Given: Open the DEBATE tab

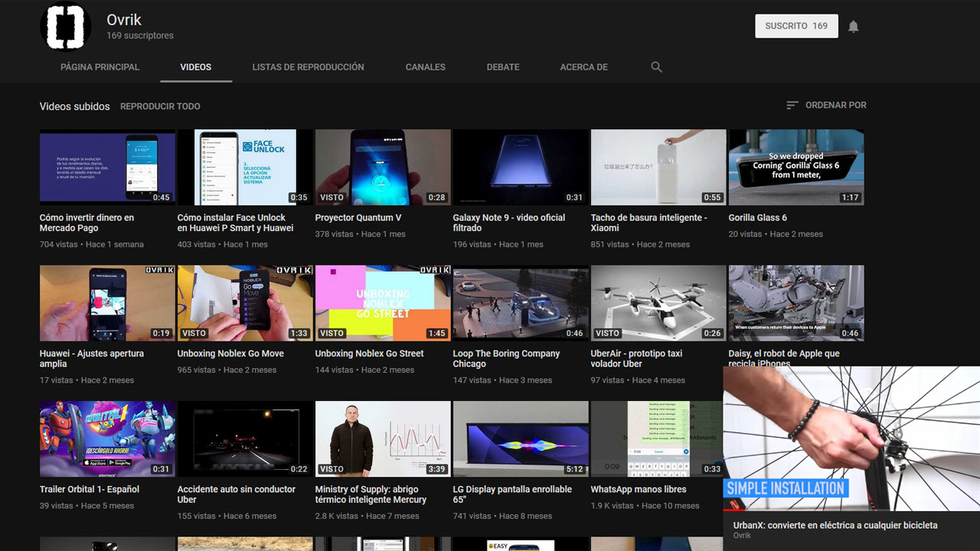Looking at the screenshot, I should (x=503, y=67).
